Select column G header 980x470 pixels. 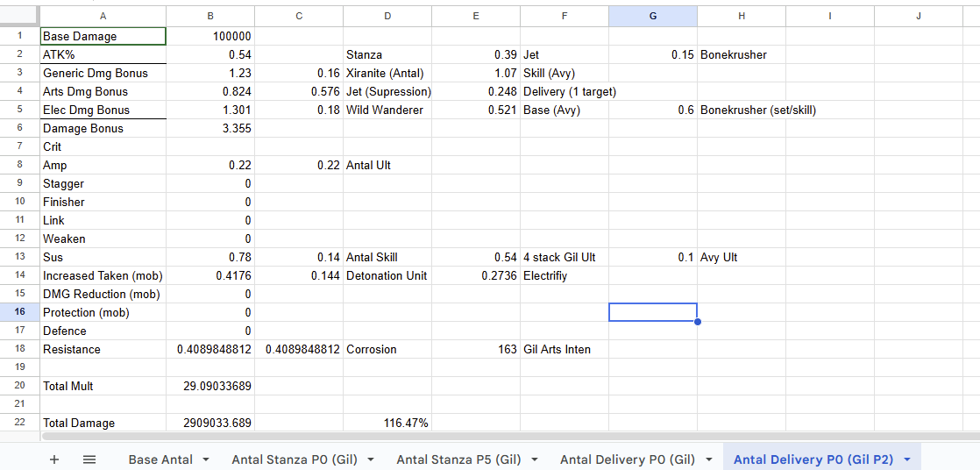[x=653, y=17]
